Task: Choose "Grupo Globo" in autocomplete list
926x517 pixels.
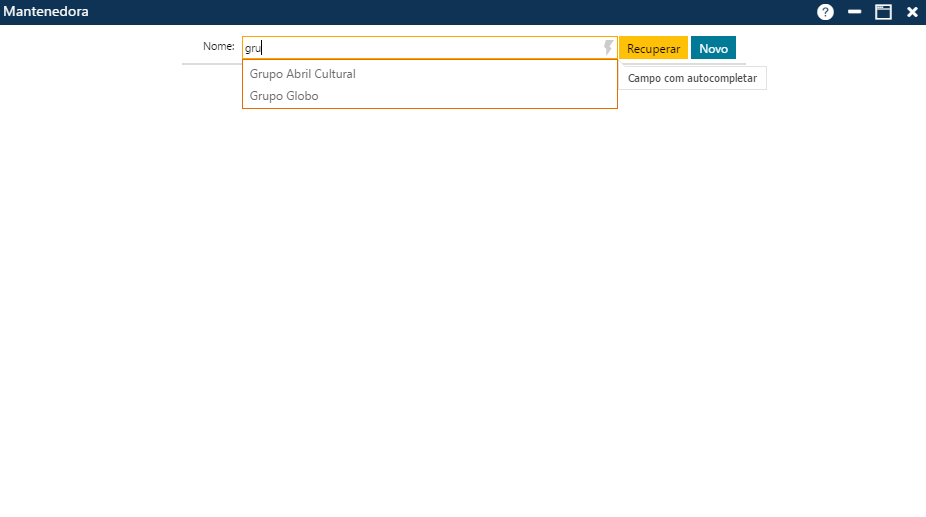Action: coord(284,96)
